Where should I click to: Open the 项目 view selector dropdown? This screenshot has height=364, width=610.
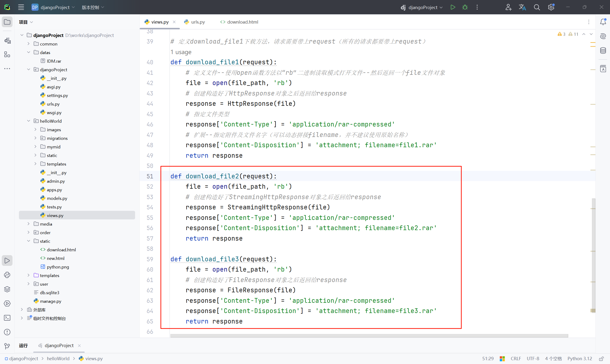(x=26, y=22)
